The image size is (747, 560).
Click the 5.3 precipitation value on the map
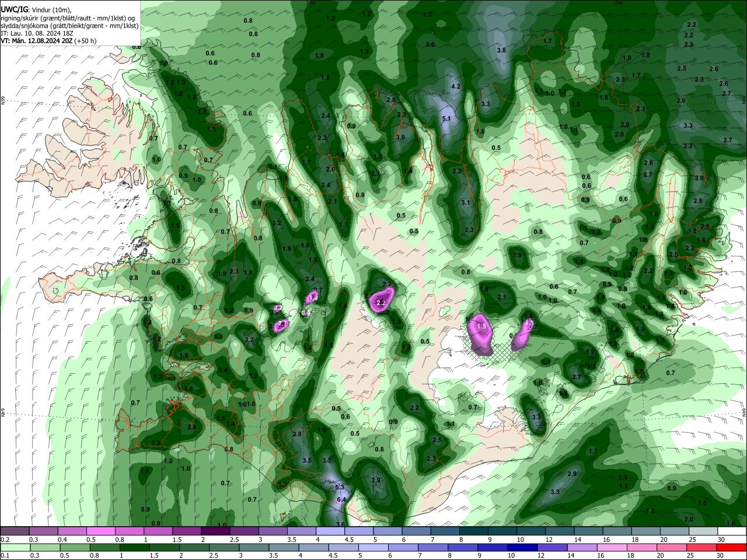340,487
